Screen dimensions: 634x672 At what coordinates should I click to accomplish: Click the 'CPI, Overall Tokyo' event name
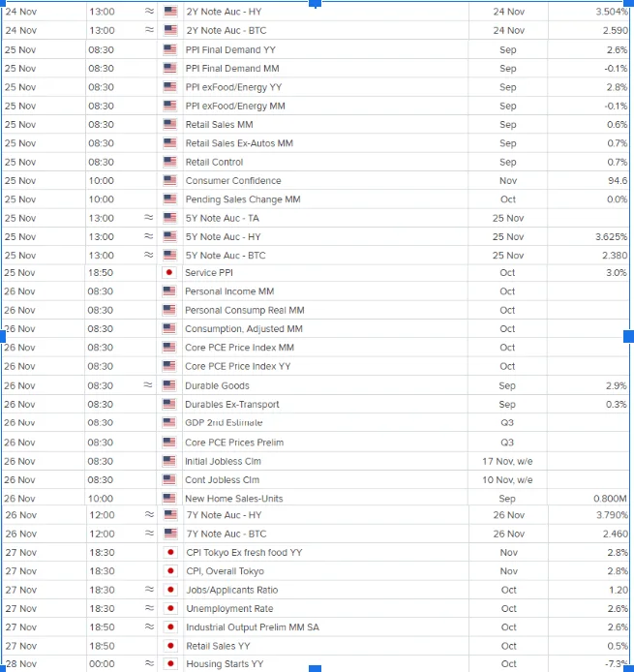(x=225, y=571)
